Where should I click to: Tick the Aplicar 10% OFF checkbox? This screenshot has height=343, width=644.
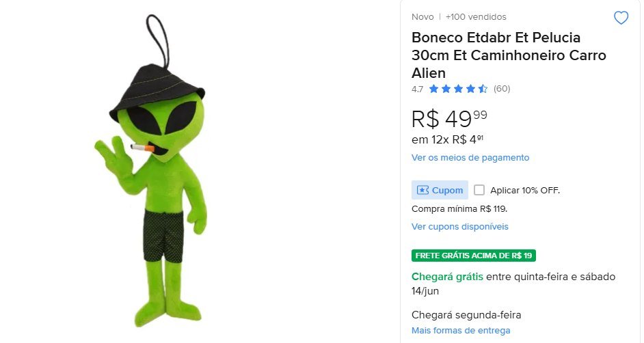(x=479, y=190)
